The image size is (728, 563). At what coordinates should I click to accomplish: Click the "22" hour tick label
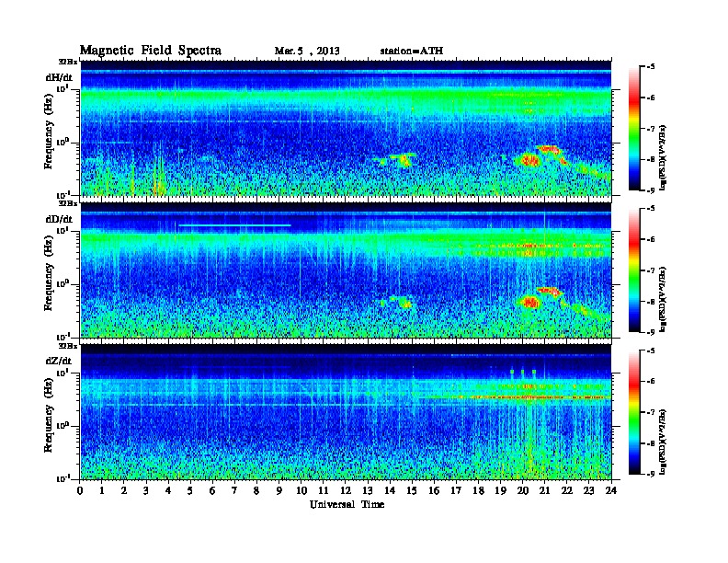pyautogui.click(x=567, y=490)
